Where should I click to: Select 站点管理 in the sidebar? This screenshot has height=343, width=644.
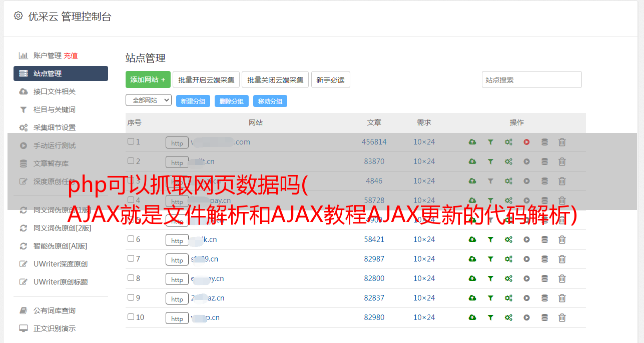pyautogui.click(x=61, y=73)
